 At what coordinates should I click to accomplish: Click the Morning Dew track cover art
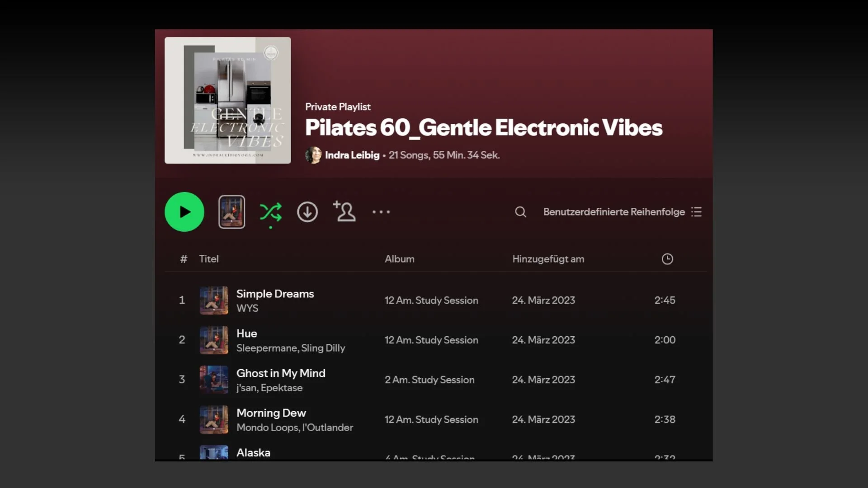[x=214, y=419]
